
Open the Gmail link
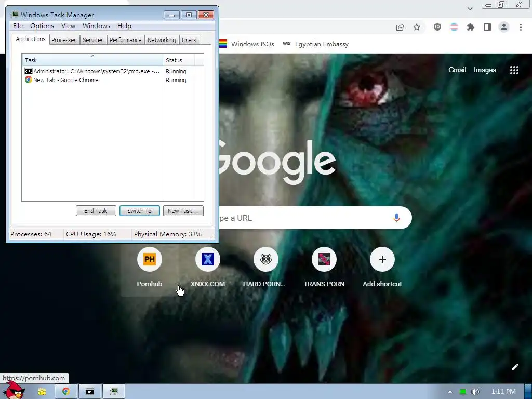click(457, 70)
